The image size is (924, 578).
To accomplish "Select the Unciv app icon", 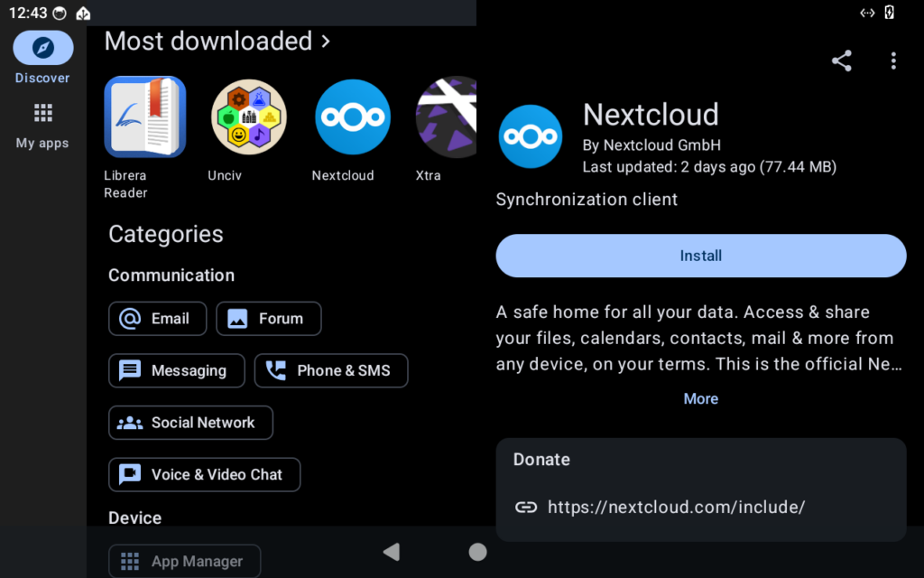I will [x=248, y=117].
